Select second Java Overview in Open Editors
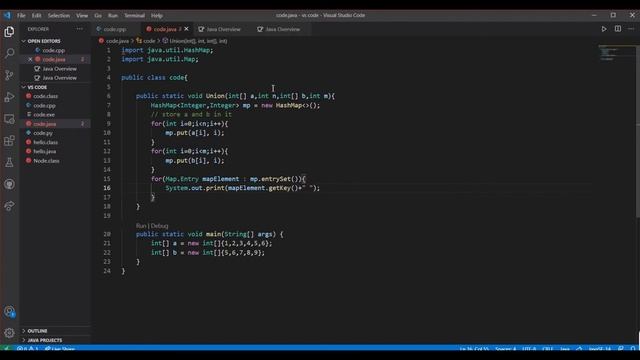 pyautogui.click(x=59, y=78)
